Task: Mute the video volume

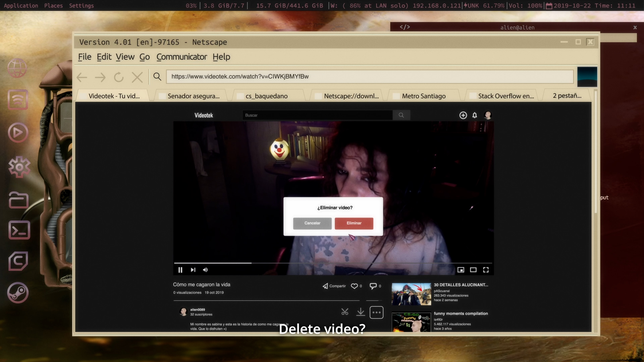Action: 205,270
